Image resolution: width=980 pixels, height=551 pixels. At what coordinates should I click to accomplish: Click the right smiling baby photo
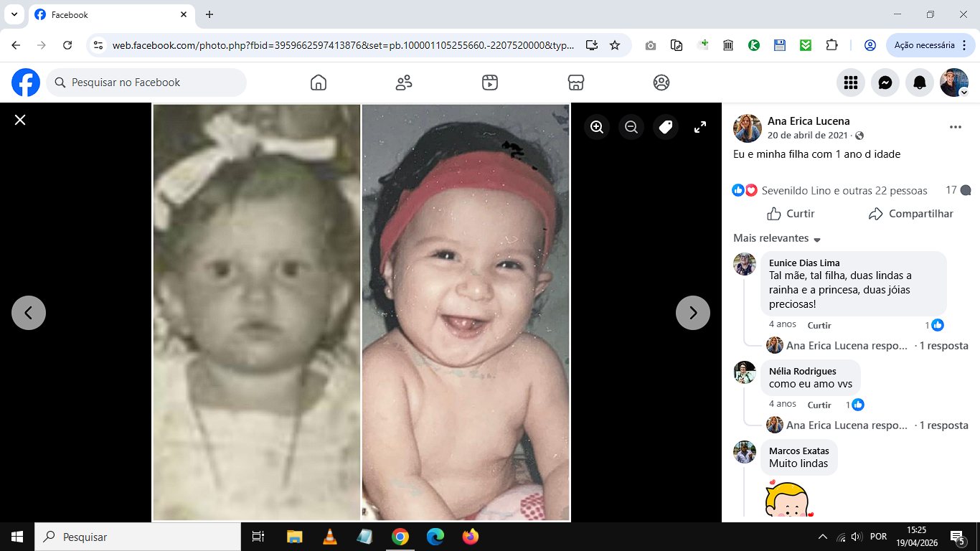(x=466, y=312)
